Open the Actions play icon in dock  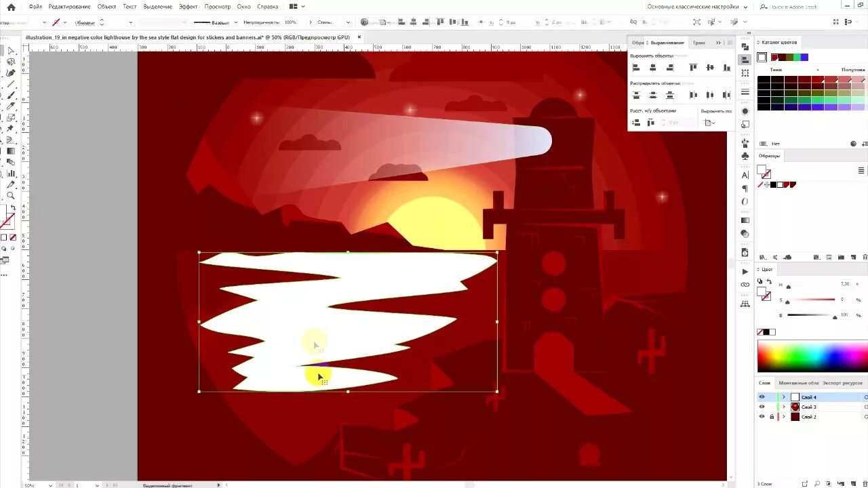745,272
